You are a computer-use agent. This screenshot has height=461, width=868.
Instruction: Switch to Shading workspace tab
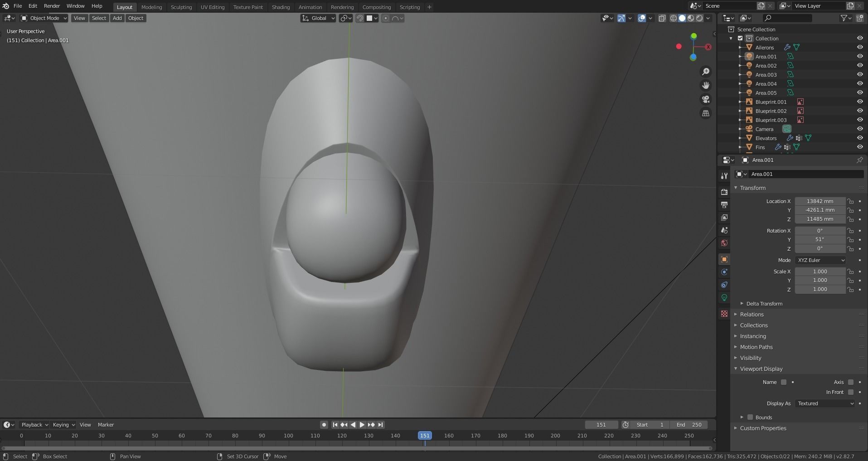(x=281, y=7)
